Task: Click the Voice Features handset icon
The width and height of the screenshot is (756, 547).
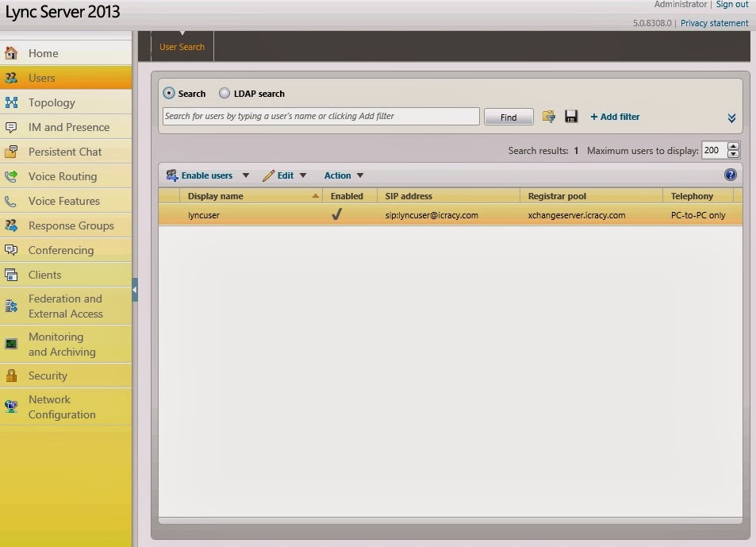Action: pyautogui.click(x=11, y=201)
